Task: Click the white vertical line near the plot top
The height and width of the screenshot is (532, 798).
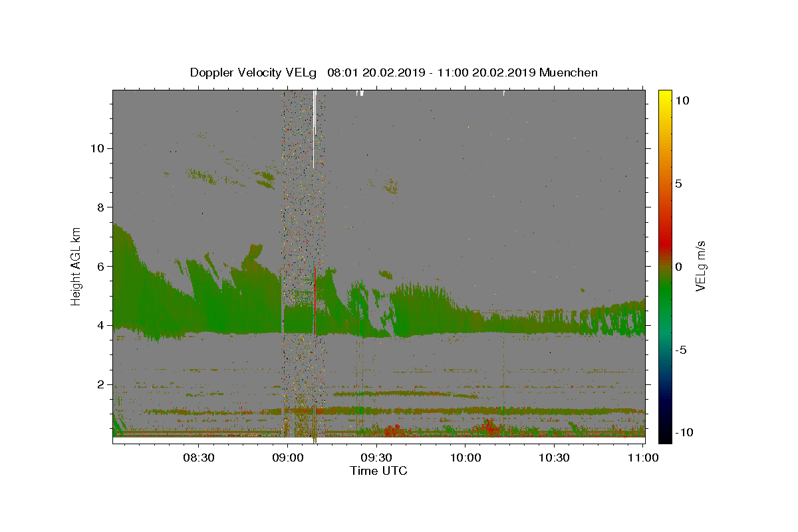Action: coord(313,130)
